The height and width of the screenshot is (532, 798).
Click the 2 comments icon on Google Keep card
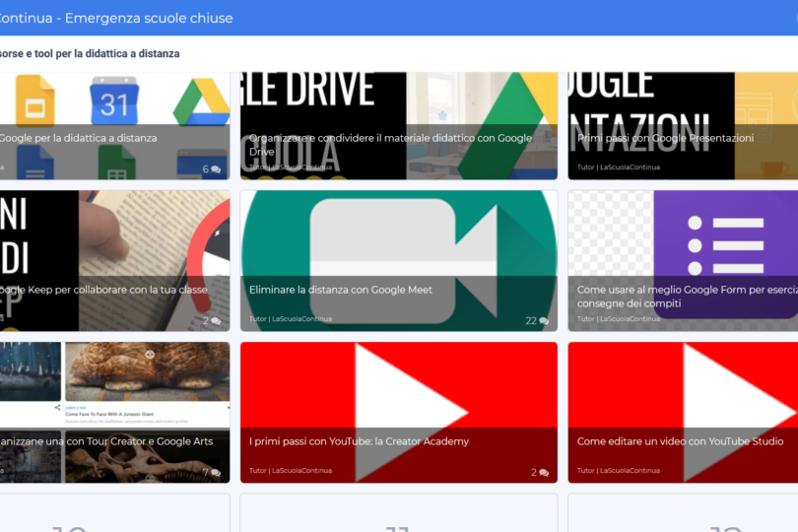[216, 321]
